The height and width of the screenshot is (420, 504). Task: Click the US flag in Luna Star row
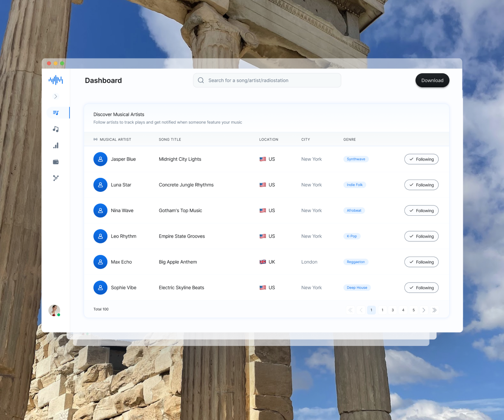(x=263, y=185)
